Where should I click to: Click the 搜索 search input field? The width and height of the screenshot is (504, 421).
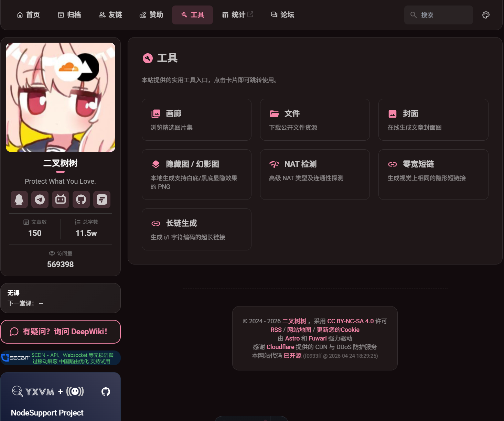point(438,15)
